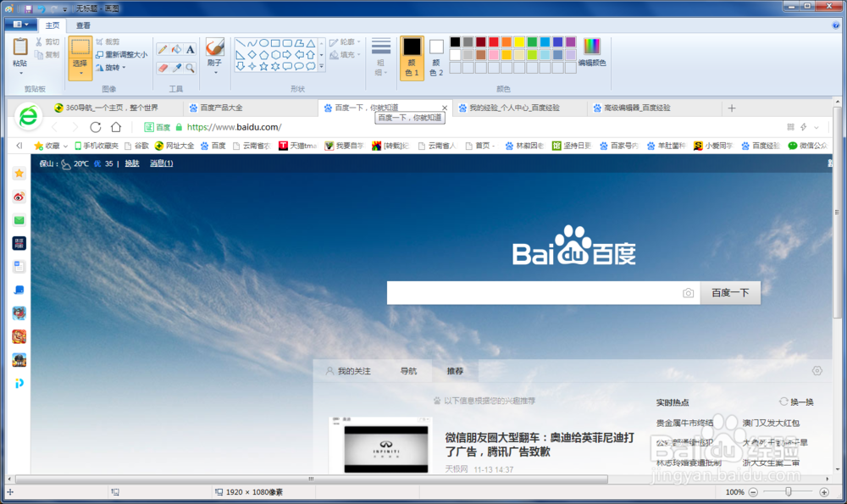Select the Oval shape from the Shapes gallery

pos(263,43)
